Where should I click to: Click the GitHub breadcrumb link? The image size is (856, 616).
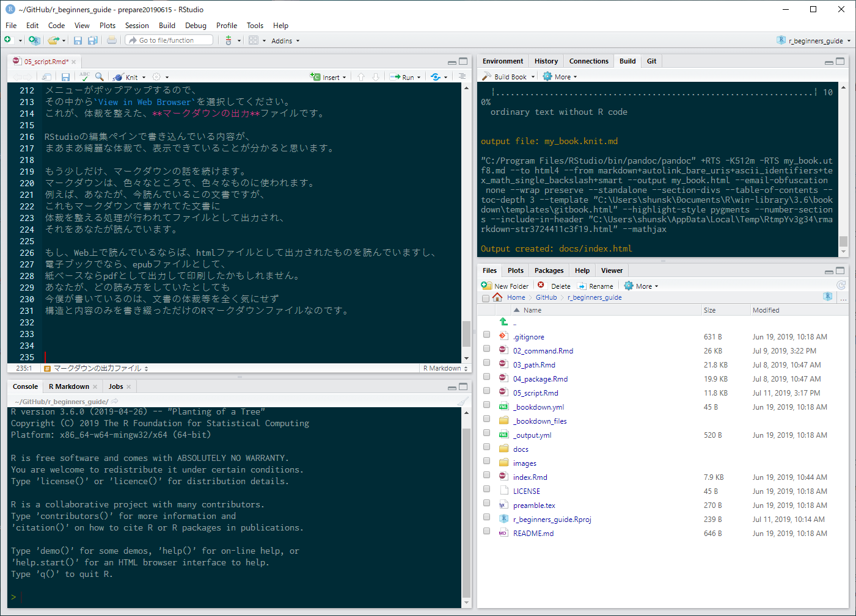546,297
